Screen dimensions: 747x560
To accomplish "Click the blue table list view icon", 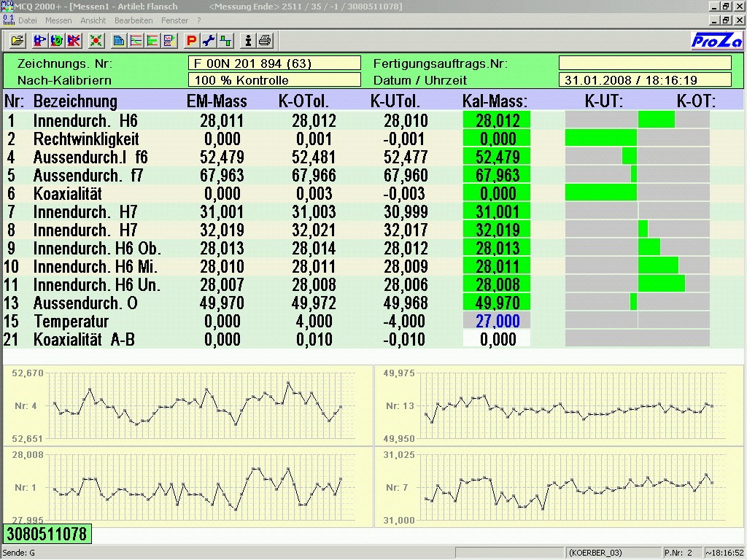I will point(118,40).
